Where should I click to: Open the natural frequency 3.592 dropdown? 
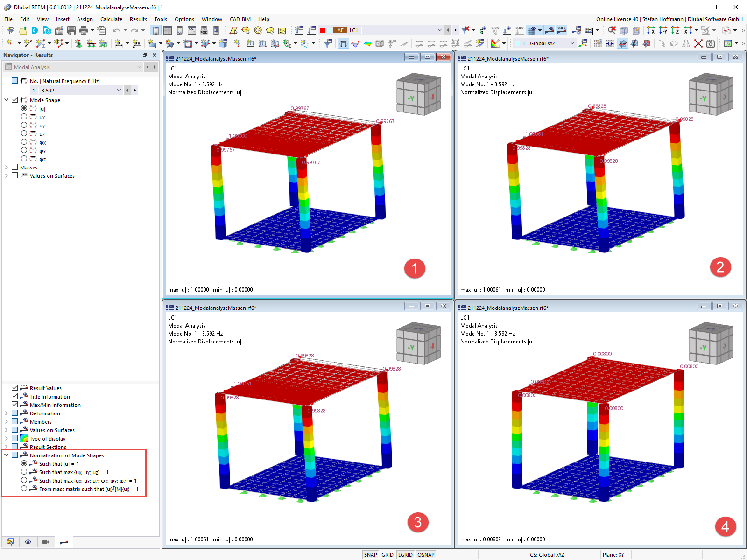[119, 91]
